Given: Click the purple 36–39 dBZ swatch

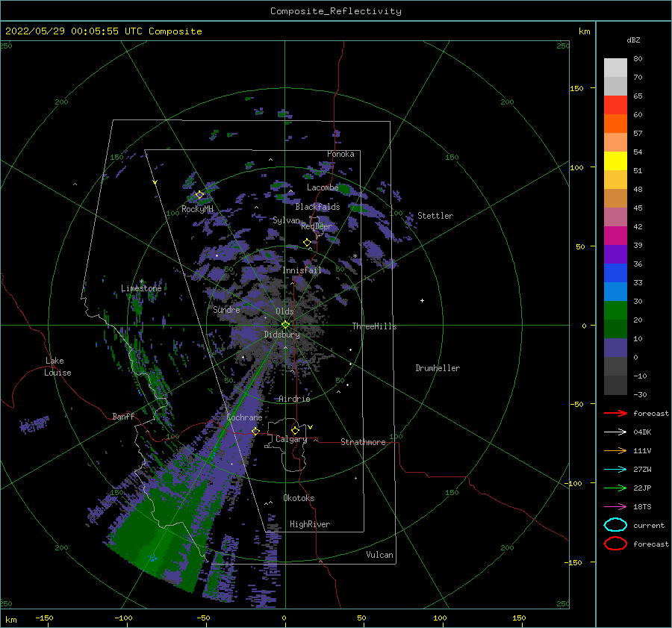Looking at the screenshot, I should pos(615,254).
